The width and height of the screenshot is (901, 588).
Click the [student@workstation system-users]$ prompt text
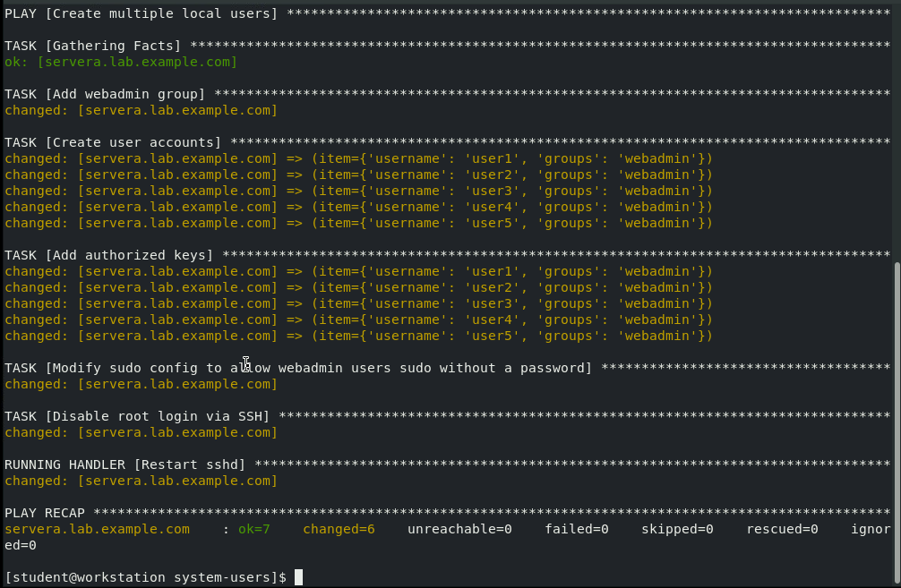tap(145, 577)
